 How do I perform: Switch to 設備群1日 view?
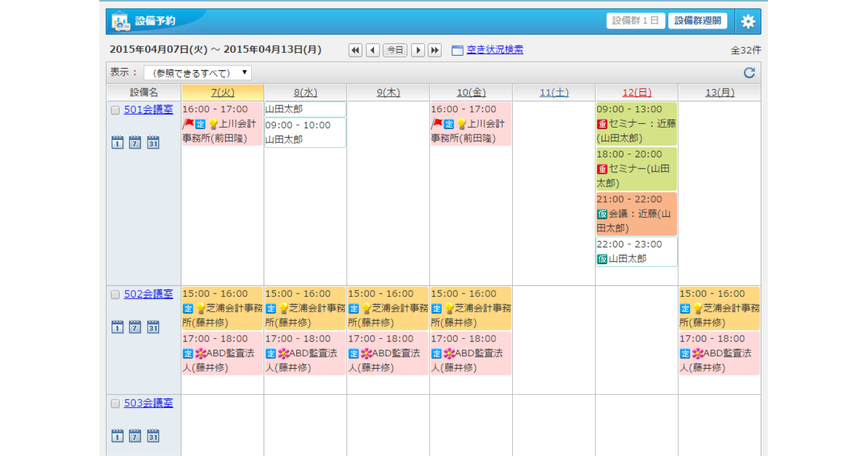click(x=636, y=20)
